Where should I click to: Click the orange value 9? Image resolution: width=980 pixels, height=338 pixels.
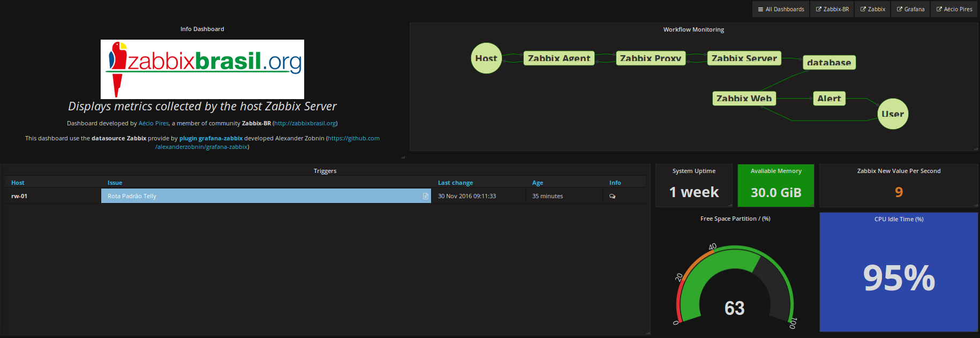(x=899, y=192)
